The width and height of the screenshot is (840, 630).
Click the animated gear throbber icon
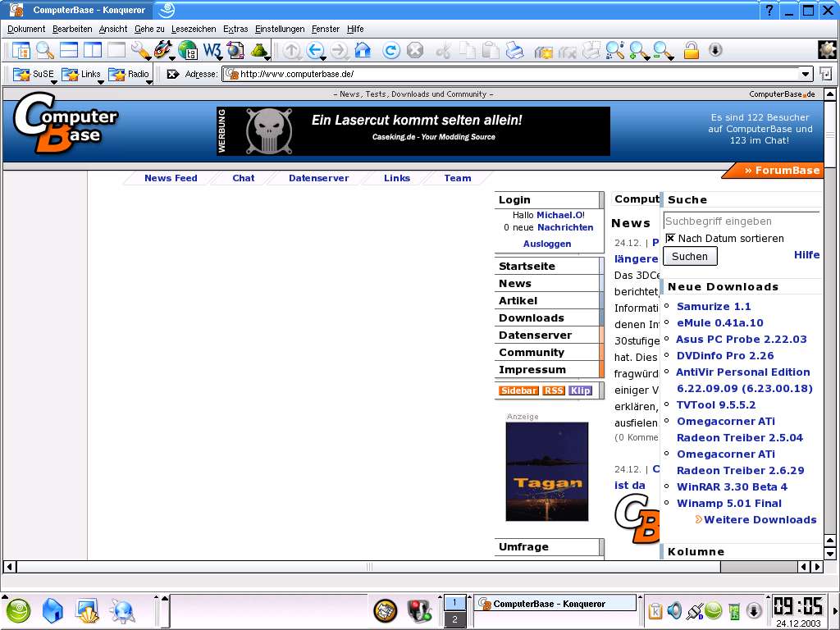828,50
